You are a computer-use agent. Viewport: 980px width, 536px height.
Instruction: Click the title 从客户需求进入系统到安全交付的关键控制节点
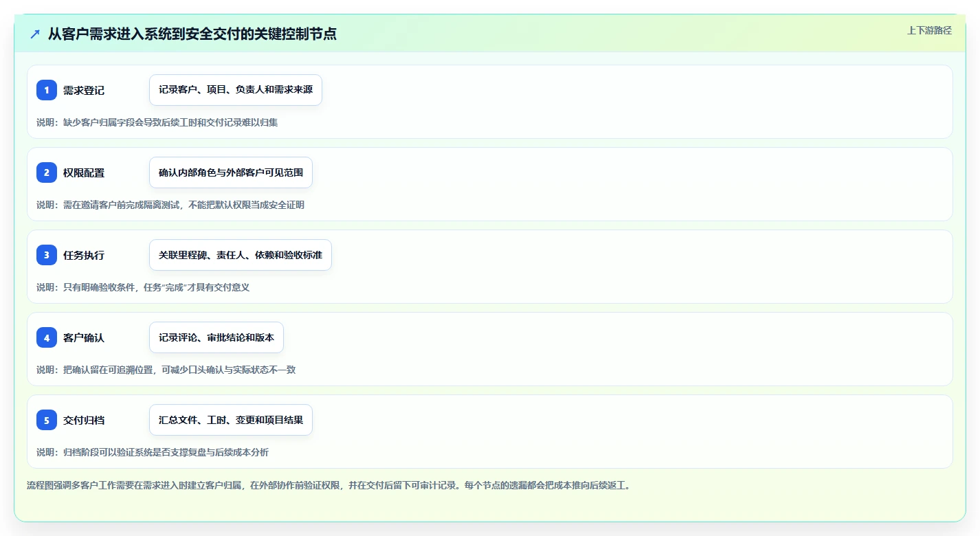[192, 34]
